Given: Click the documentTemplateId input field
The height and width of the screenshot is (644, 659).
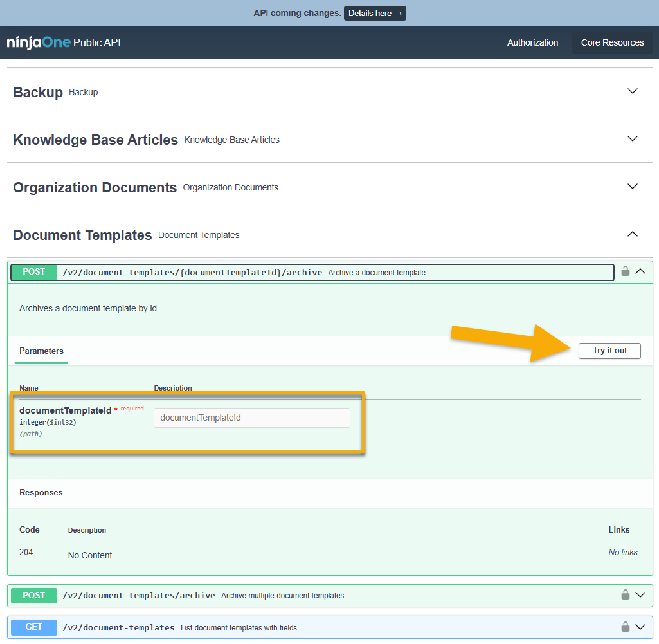Looking at the screenshot, I should tap(252, 418).
